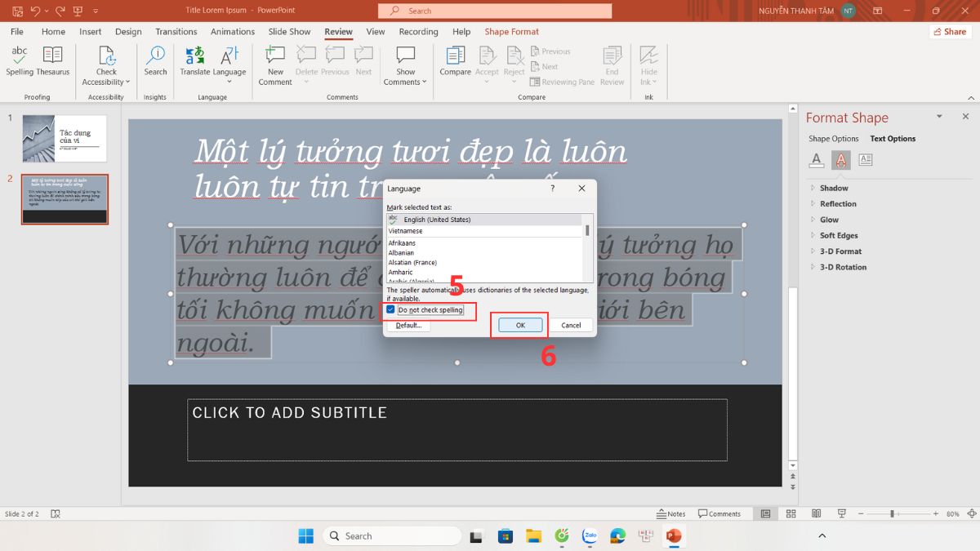Click the Undo arrow in title bar

click(35, 11)
